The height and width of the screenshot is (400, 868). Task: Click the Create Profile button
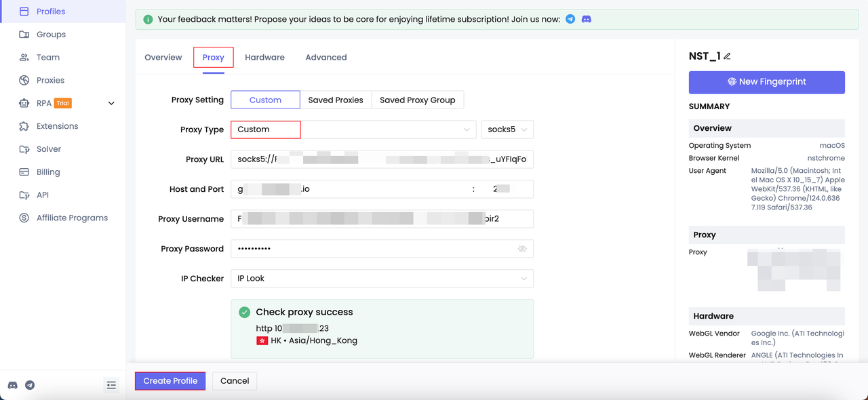[170, 381]
